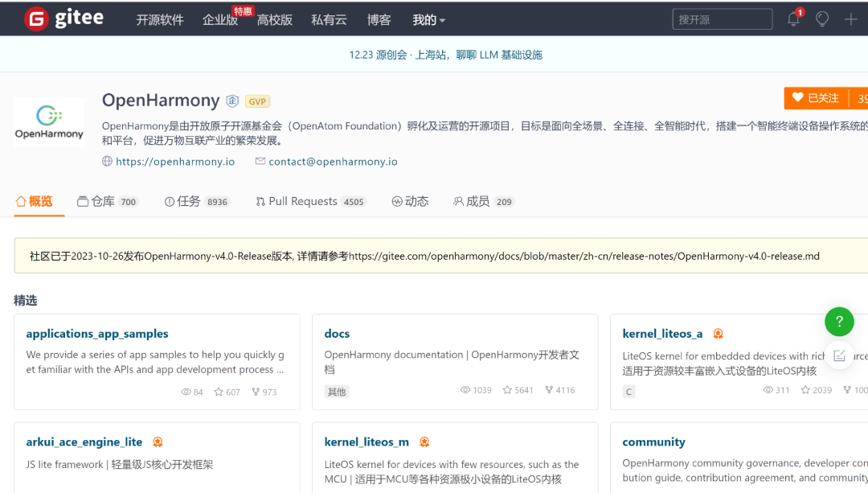Click the plus icon to create new
Screen dimensions: 868x493
click(x=851, y=19)
